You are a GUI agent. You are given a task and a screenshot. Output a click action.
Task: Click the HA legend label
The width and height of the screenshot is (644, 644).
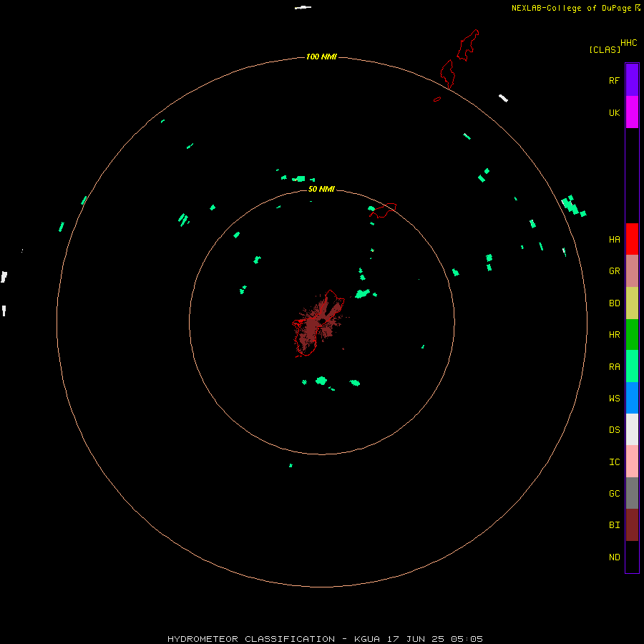tap(614, 240)
